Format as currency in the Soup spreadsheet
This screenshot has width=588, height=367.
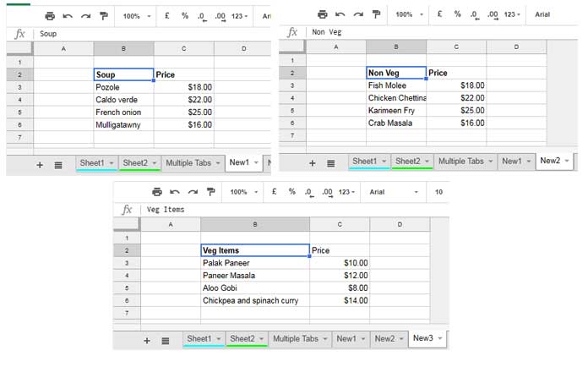point(167,16)
